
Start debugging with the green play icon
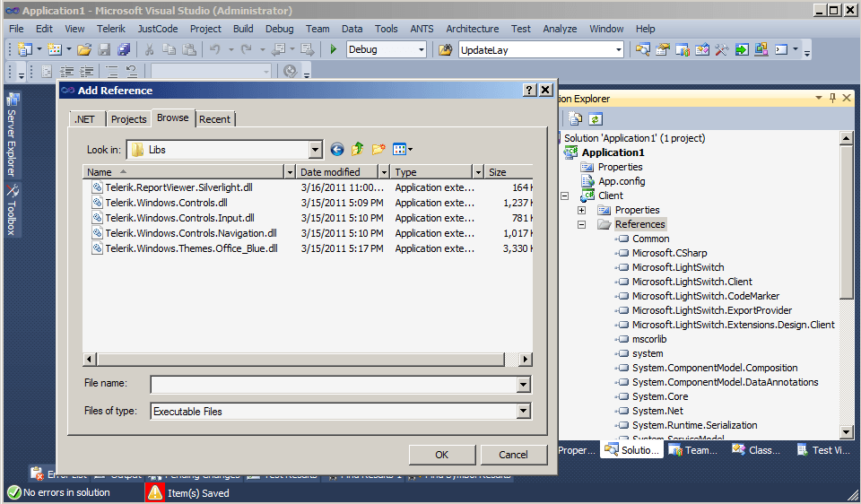tap(334, 49)
